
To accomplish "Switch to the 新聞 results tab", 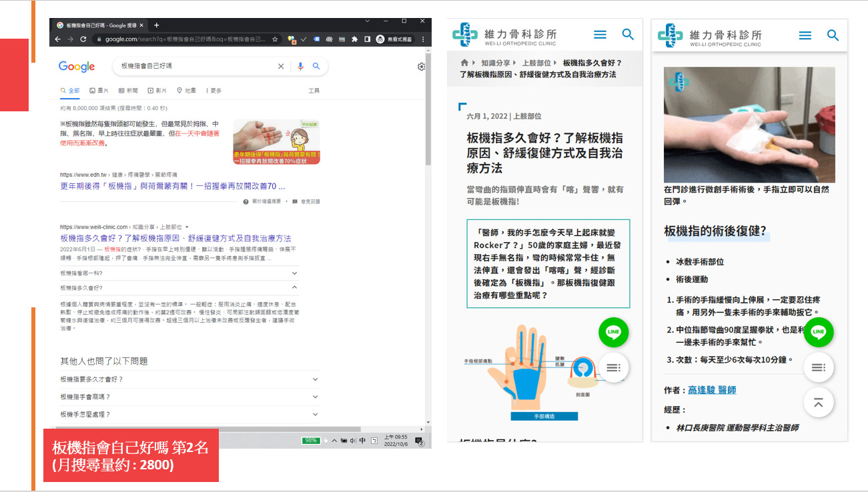I will [x=128, y=91].
